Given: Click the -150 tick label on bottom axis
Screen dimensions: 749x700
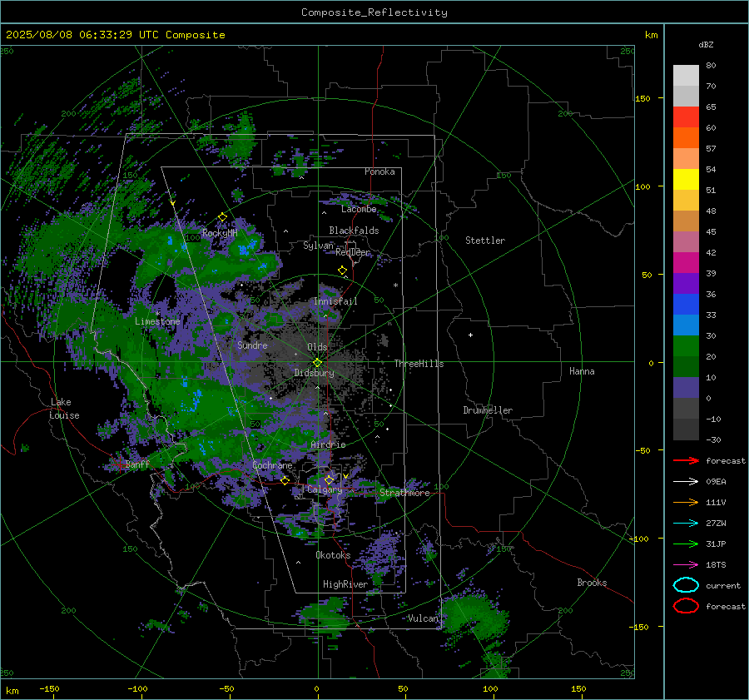Looking at the screenshot, I should pyautogui.click(x=49, y=688).
